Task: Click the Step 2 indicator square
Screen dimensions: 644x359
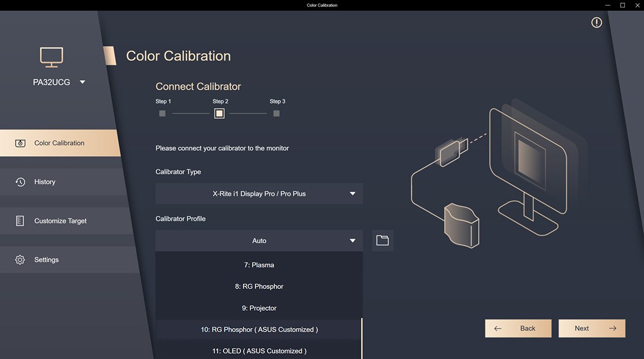Action: (x=219, y=113)
